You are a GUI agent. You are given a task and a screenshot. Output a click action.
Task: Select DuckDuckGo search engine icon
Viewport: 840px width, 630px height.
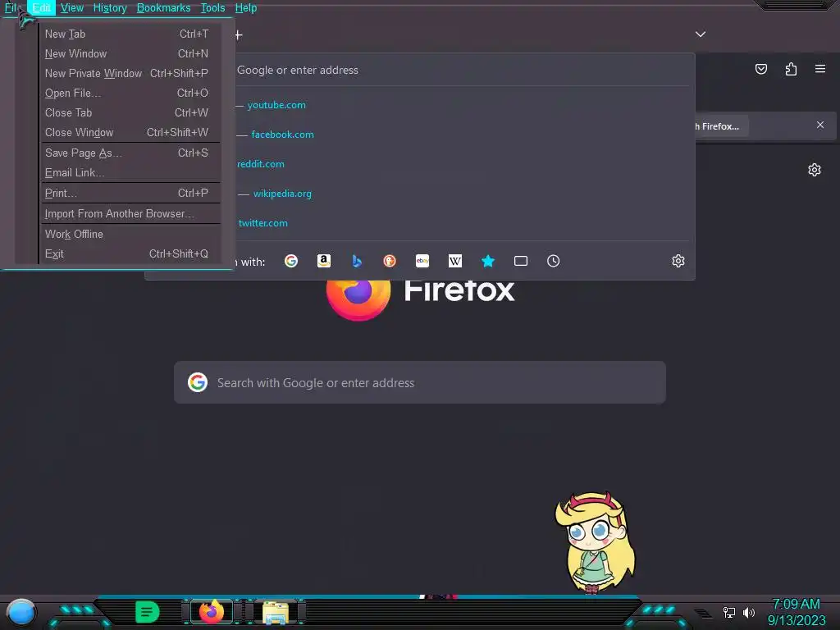pyautogui.click(x=390, y=261)
